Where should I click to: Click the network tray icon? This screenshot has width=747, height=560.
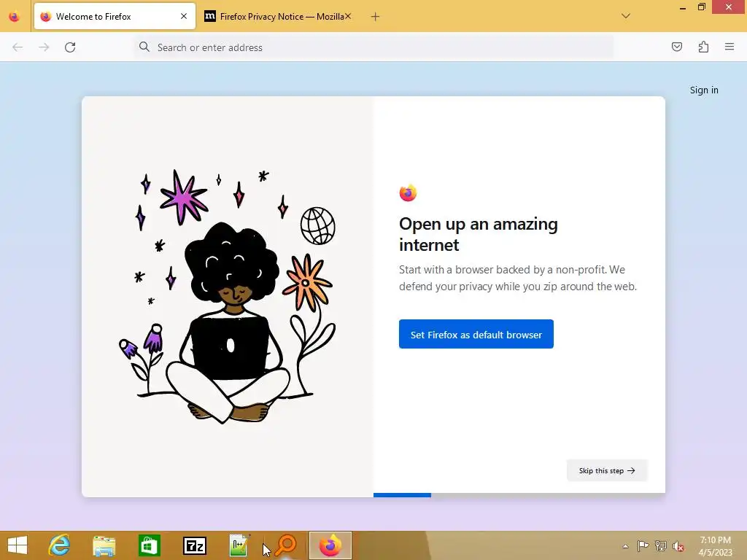tap(661, 546)
